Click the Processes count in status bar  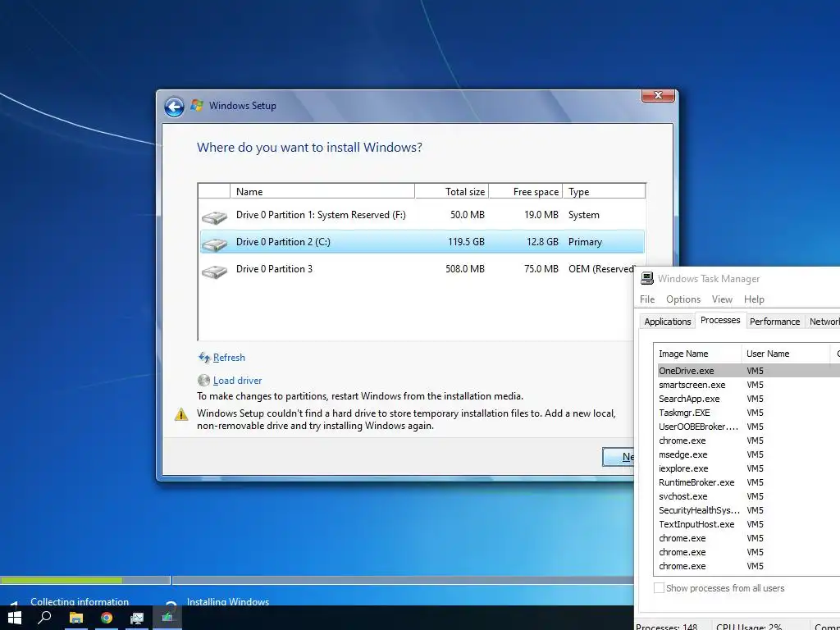pos(666,626)
